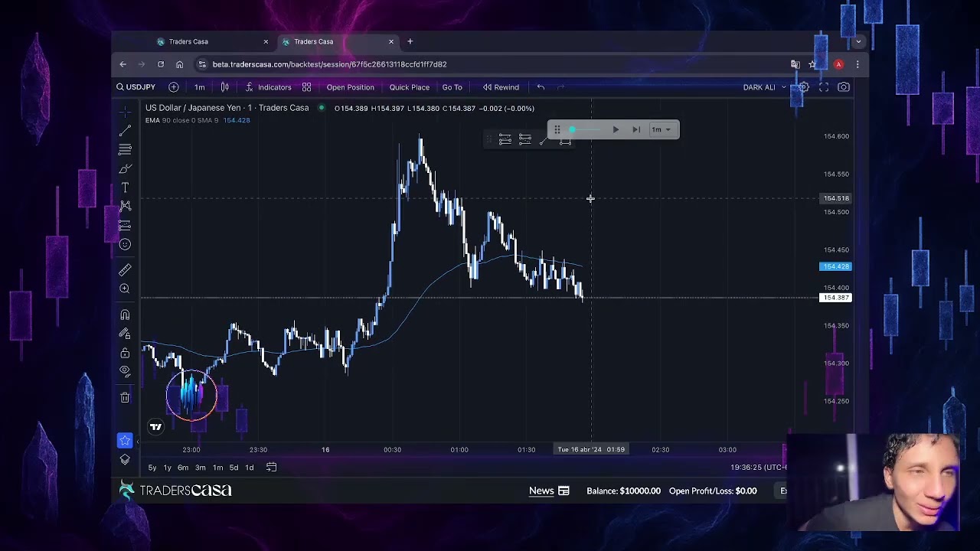The height and width of the screenshot is (551, 980).
Task: Select the 1y date range
Action: tap(167, 468)
